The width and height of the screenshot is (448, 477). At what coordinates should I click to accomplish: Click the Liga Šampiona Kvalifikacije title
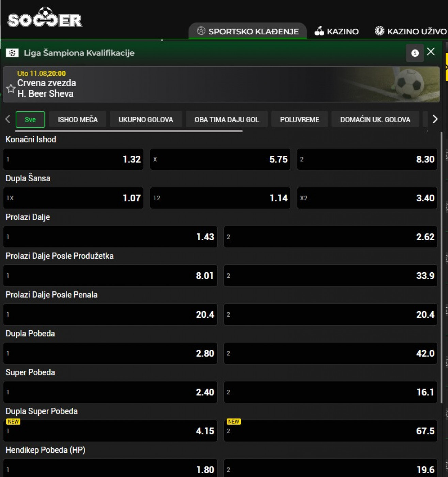[x=79, y=53]
